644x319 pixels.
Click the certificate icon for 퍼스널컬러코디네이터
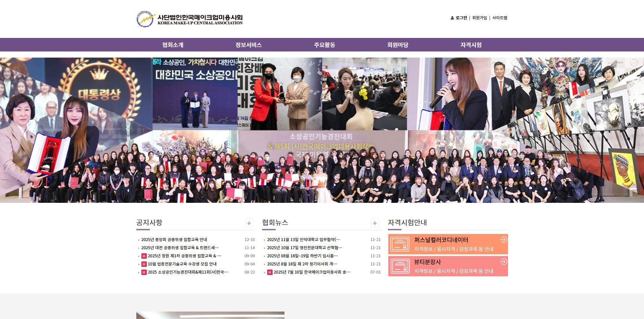click(400, 244)
